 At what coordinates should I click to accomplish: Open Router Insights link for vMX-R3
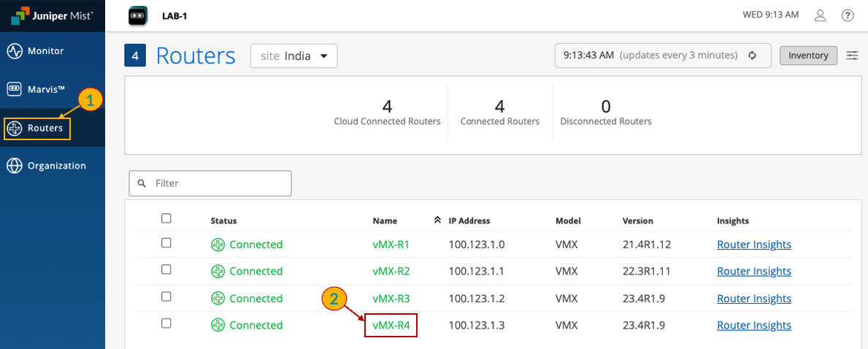[x=753, y=298]
